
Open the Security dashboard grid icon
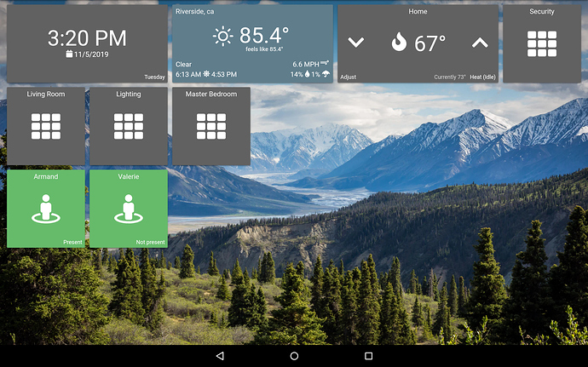(542, 44)
